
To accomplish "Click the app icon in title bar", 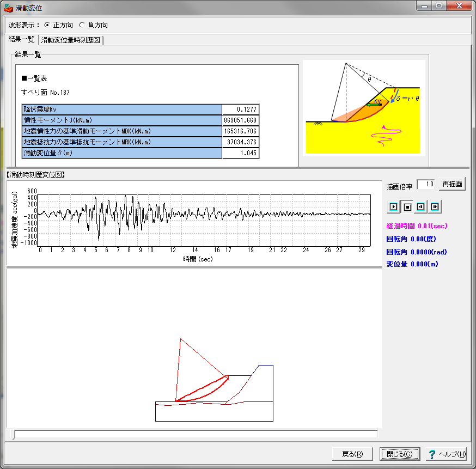I will [9, 8].
